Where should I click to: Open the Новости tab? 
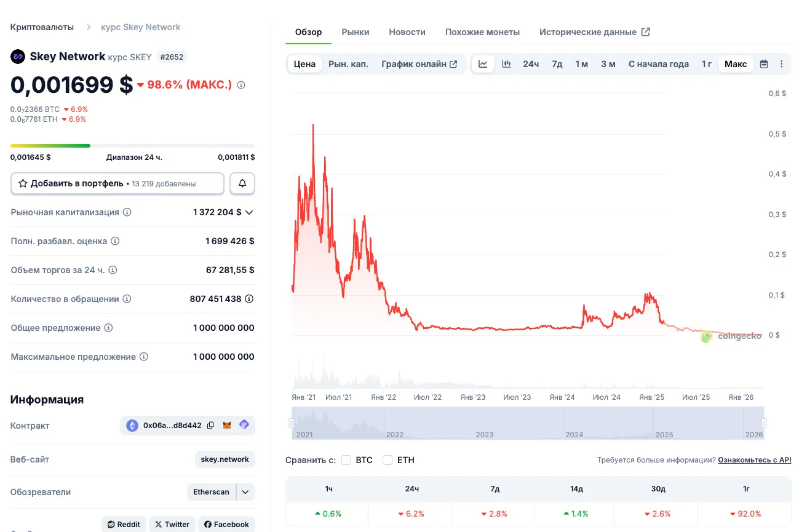coord(407,32)
